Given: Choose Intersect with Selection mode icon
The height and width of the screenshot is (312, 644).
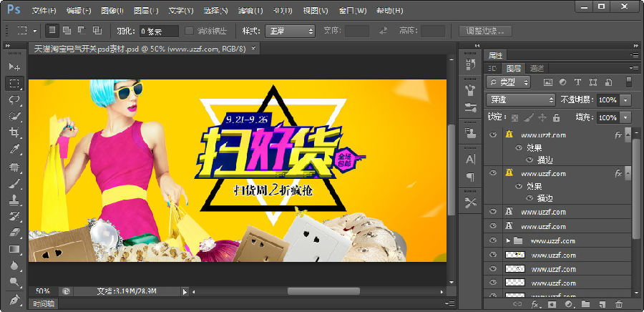Looking at the screenshot, I should (x=97, y=30).
